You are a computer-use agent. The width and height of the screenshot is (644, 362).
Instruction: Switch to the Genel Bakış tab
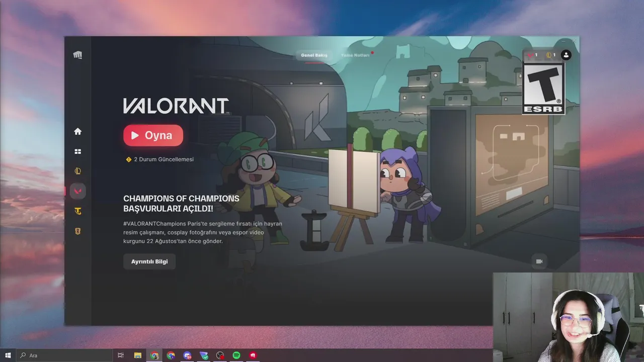point(314,55)
